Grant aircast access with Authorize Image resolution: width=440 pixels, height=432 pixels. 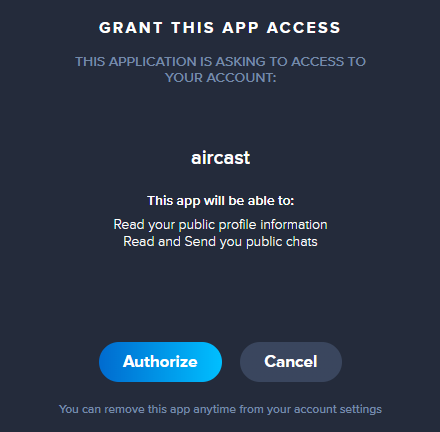click(160, 362)
